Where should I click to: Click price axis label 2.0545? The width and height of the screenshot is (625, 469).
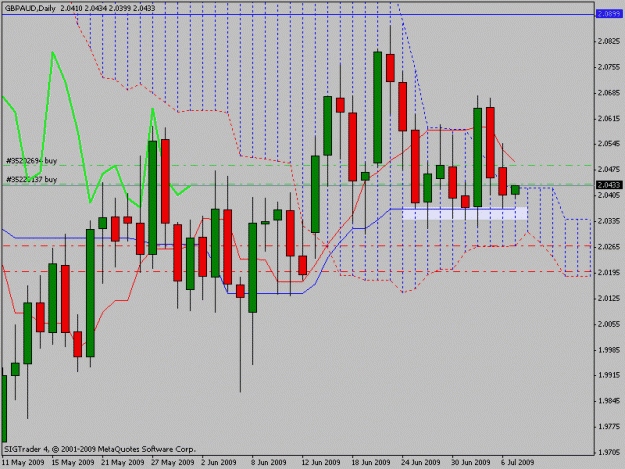609,144
